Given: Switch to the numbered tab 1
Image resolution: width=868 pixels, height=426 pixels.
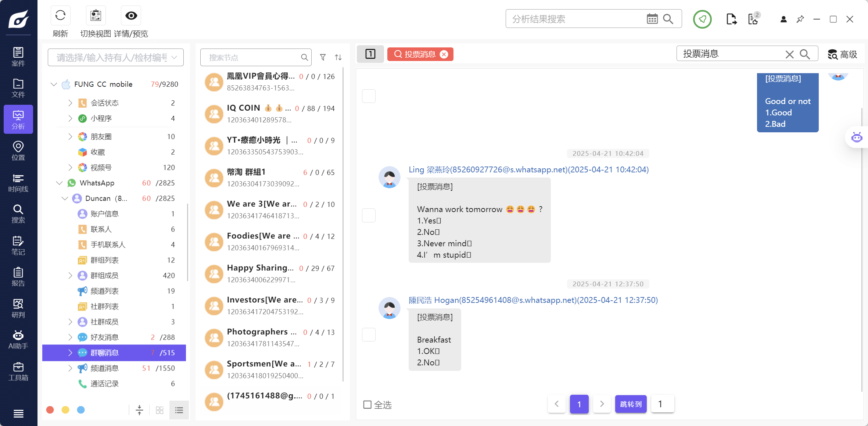Looking at the screenshot, I should click(x=370, y=54).
